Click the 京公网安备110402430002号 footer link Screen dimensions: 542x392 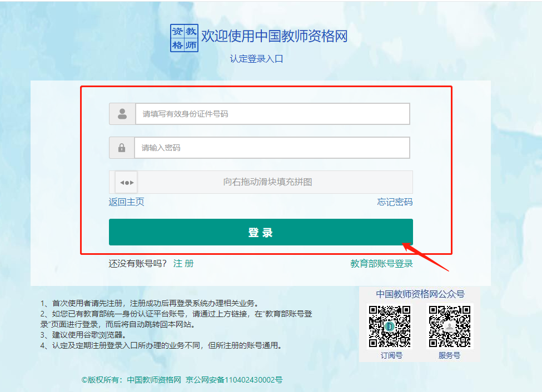pyautogui.click(x=234, y=380)
